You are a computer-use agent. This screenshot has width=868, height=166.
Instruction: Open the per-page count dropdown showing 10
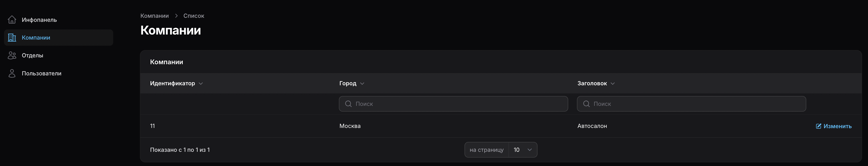(x=523, y=150)
